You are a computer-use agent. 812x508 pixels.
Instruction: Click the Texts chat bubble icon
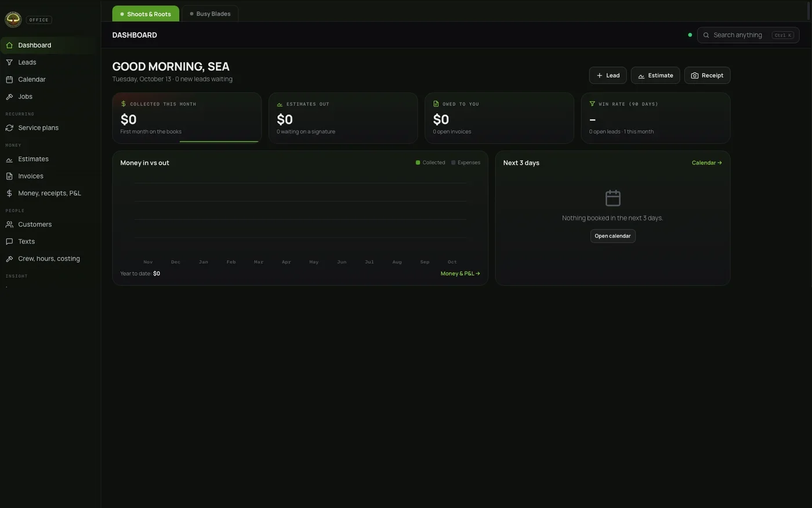coord(9,242)
